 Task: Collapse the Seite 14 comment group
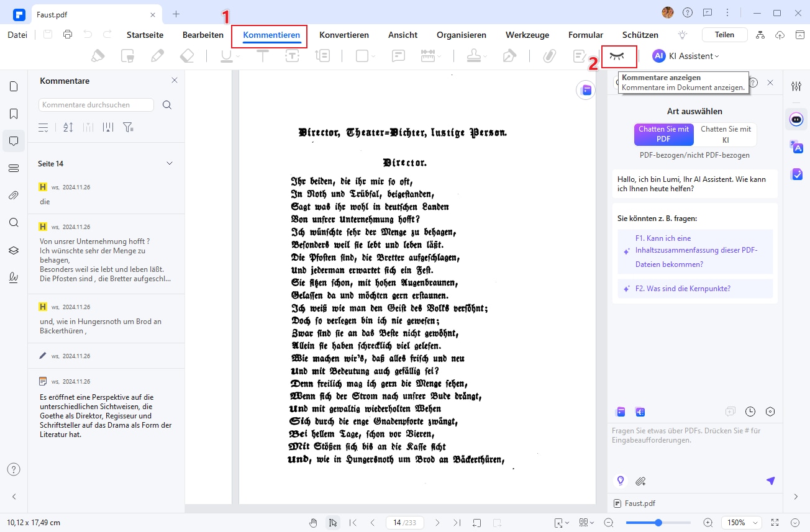point(170,163)
